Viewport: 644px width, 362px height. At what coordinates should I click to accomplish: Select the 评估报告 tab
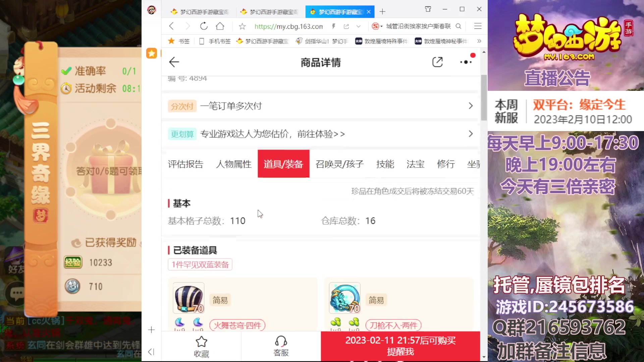pyautogui.click(x=185, y=164)
